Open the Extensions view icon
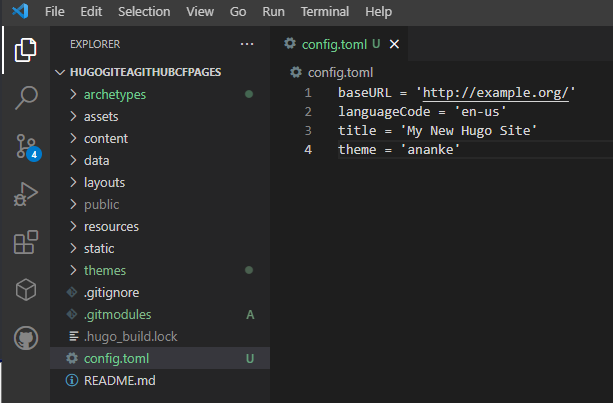This screenshot has height=403, width=613. pos(26,242)
